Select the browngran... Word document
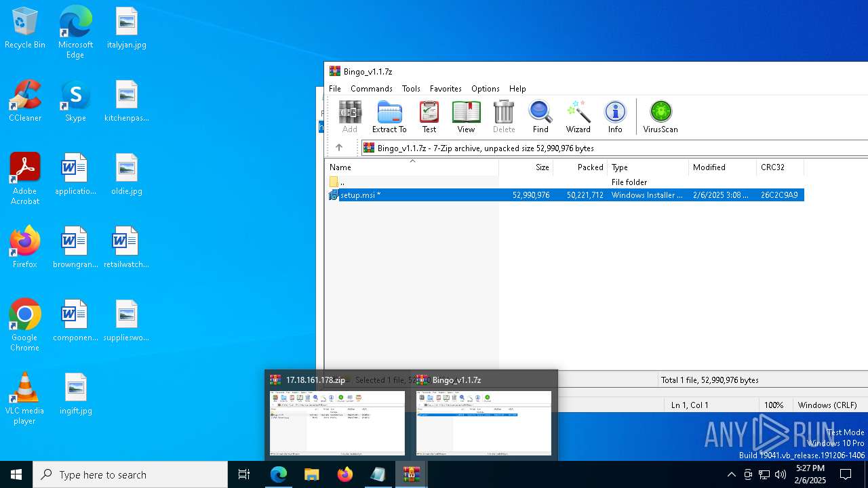The width and height of the screenshot is (868, 488). (x=75, y=248)
